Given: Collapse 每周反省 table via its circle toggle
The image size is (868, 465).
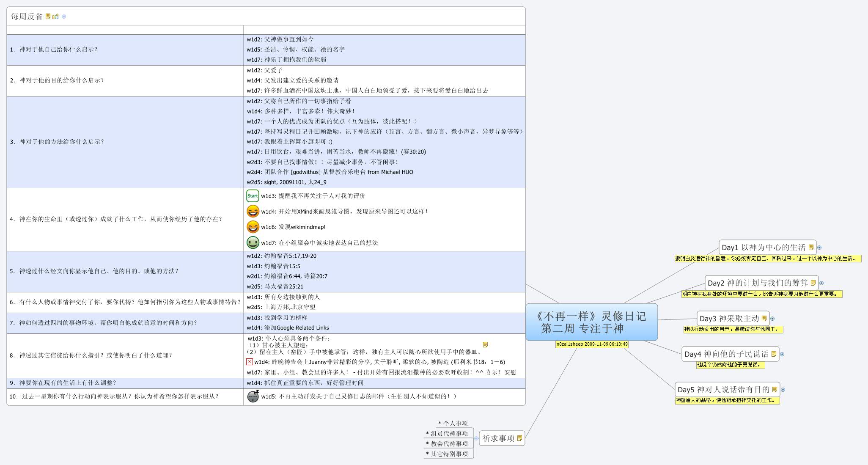Looking at the screenshot, I should click(63, 16).
